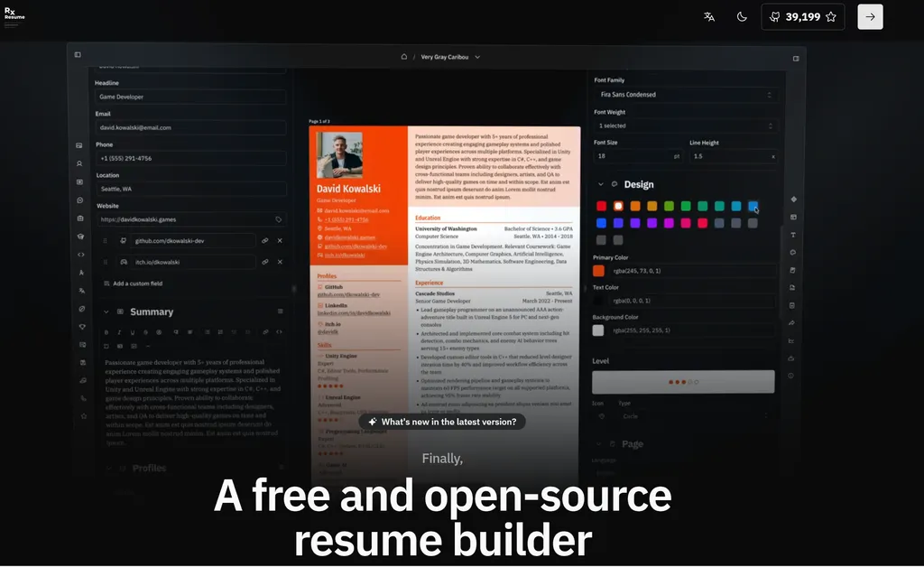Remove the github.com/dkowalski-dev custom field
This screenshot has width=924, height=567.
pyautogui.click(x=280, y=240)
